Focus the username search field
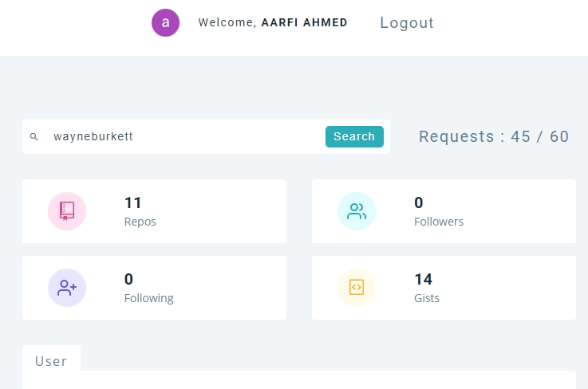Screen dimensions: 588x389 coord(186,136)
